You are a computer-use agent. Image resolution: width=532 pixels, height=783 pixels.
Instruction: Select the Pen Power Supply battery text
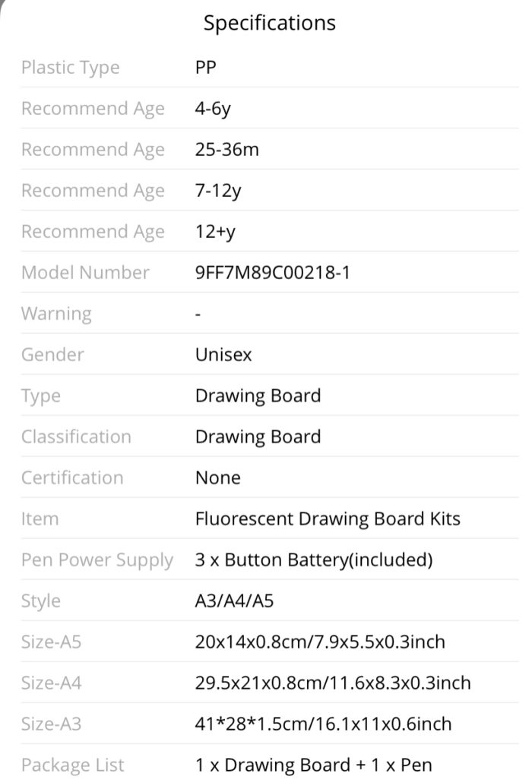click(314, 560)
